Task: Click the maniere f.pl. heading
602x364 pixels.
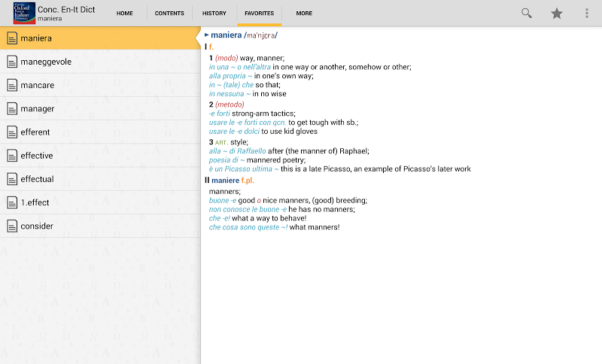Action: point(233,180)
